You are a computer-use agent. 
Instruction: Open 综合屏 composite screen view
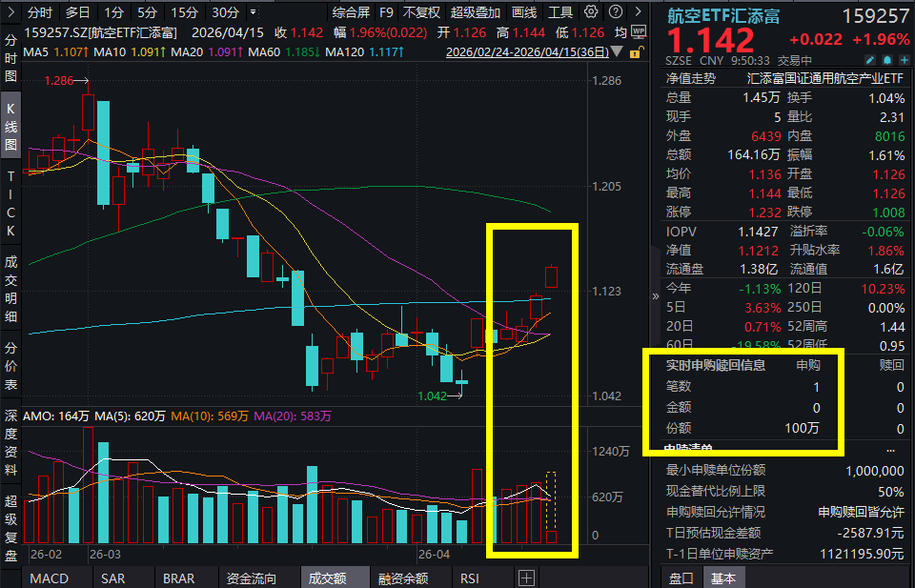point(350,12)
